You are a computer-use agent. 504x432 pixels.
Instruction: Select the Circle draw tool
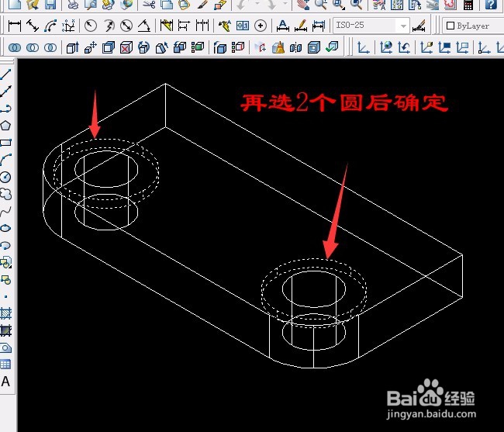tap(5, 177)
